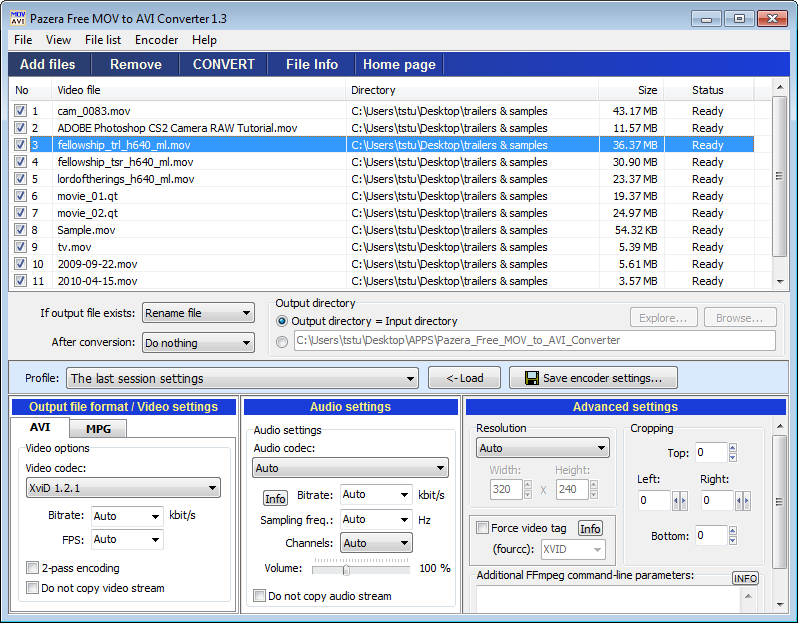
Task: Open the After conversion dropdown
Action: coord(198,343)
